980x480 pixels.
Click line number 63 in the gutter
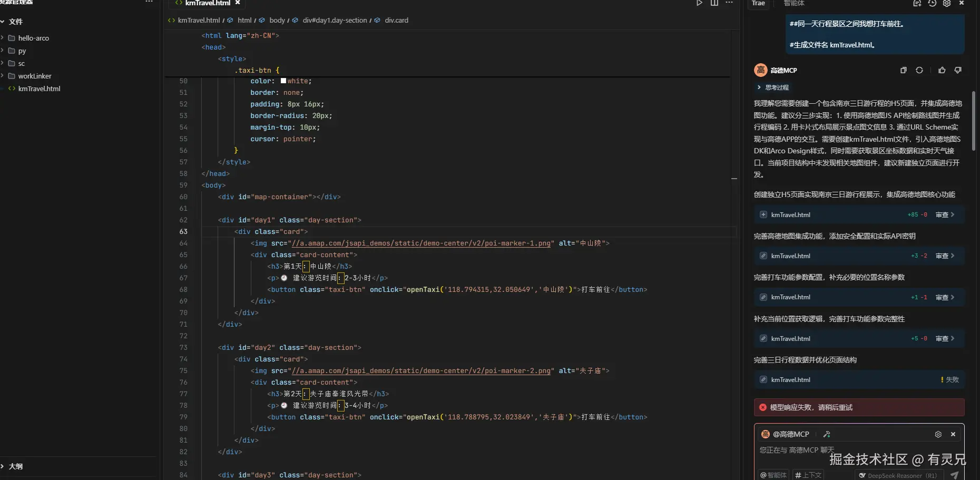point(183,232)
